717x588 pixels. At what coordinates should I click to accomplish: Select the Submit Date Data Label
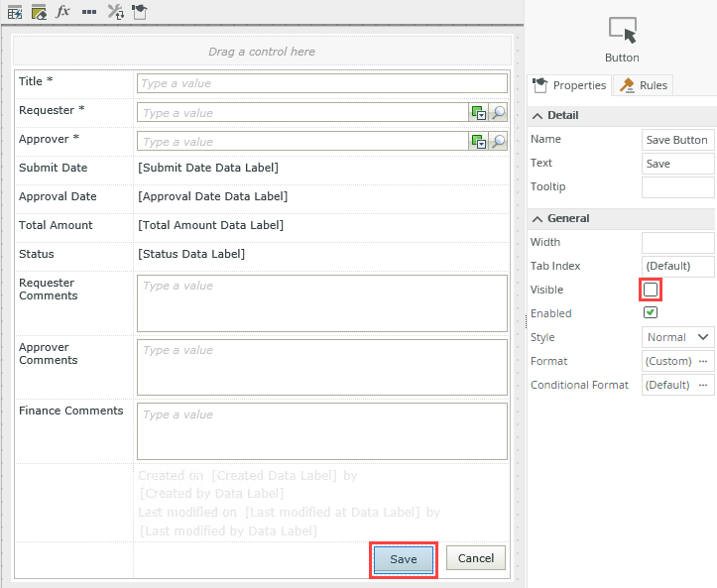click(x=208, y=168)
